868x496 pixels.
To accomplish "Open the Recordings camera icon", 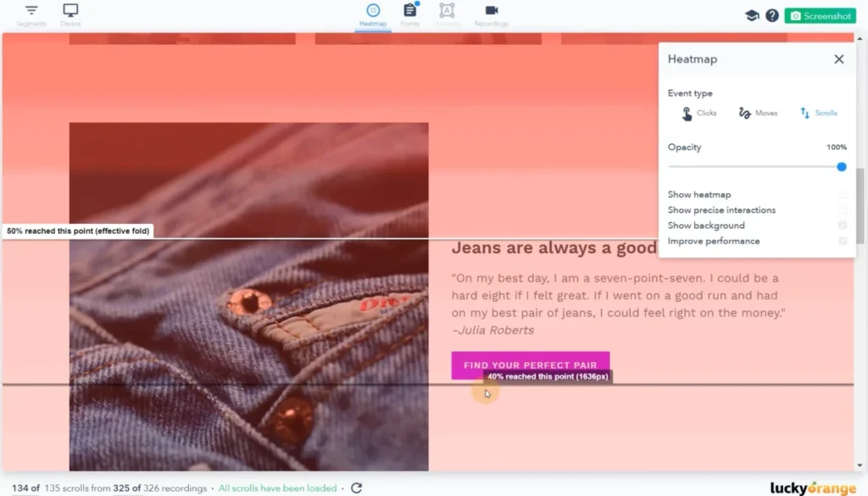I will [x=492, y=10].
